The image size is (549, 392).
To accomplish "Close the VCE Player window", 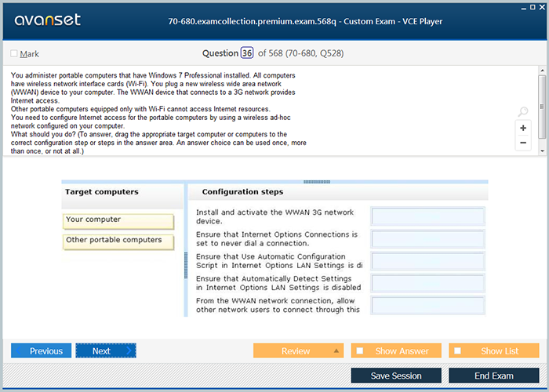I will [542, 7].
